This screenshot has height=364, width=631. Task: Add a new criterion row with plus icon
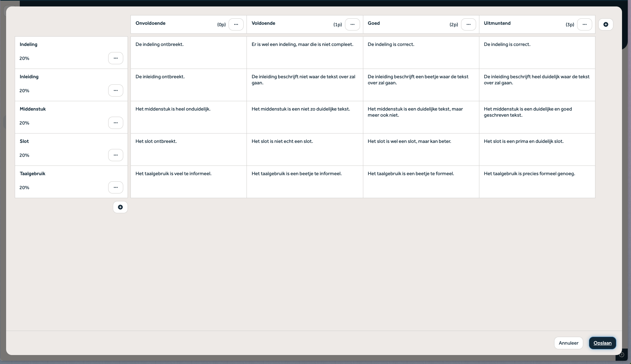point(120,207)
